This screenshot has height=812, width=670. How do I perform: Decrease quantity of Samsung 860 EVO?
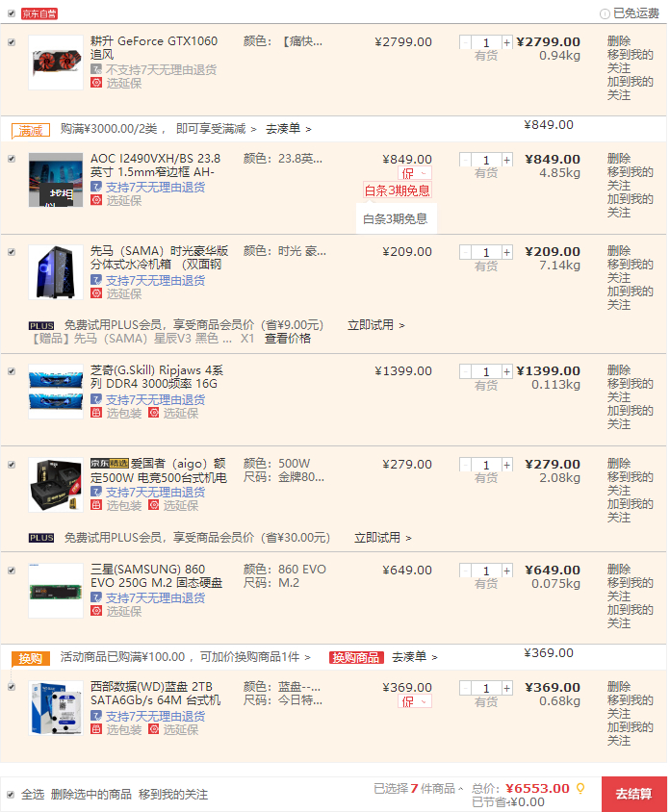465,571
